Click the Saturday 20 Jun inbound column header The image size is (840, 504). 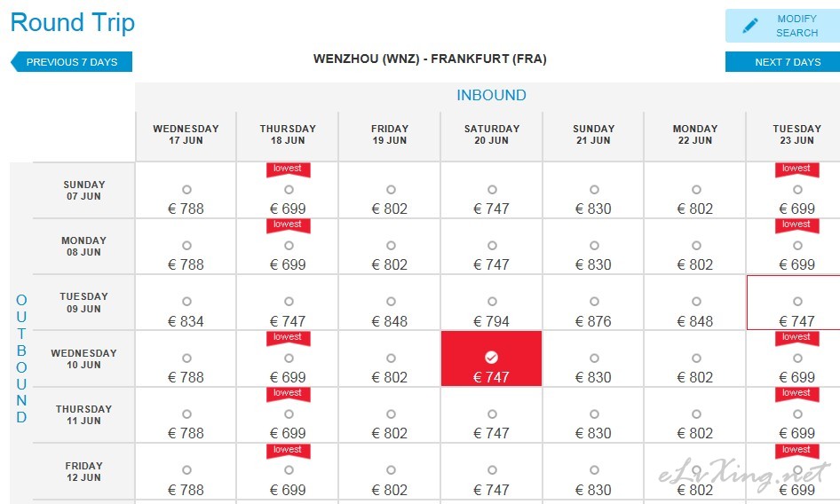[492, 135]
